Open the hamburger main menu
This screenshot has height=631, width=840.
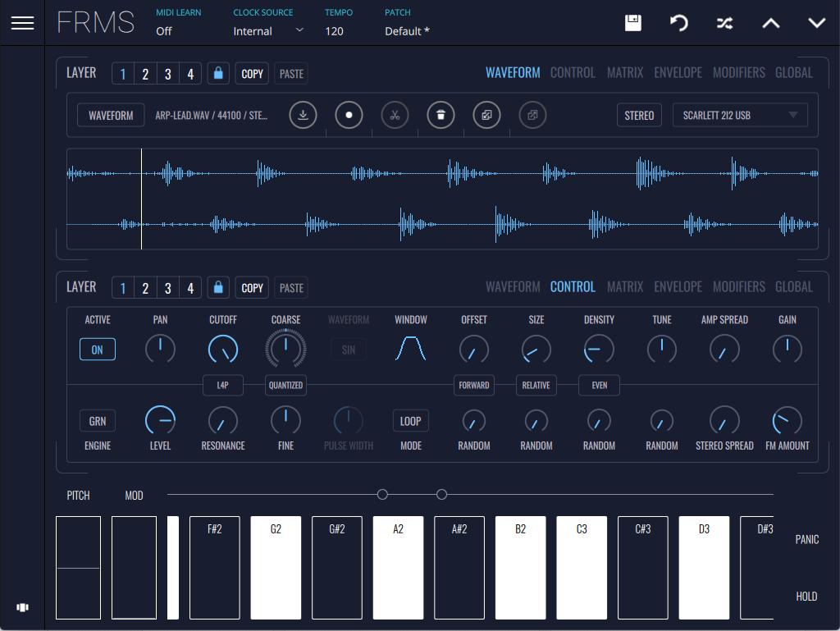22,23
